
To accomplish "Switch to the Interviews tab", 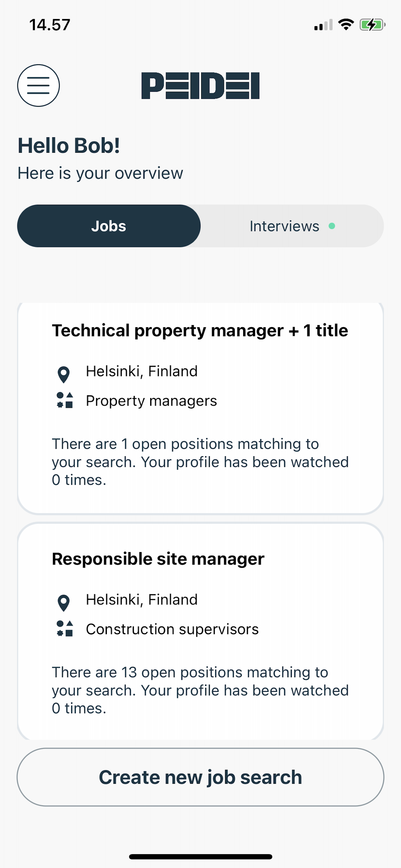I will pyautogui.click(x=292, y=226).
